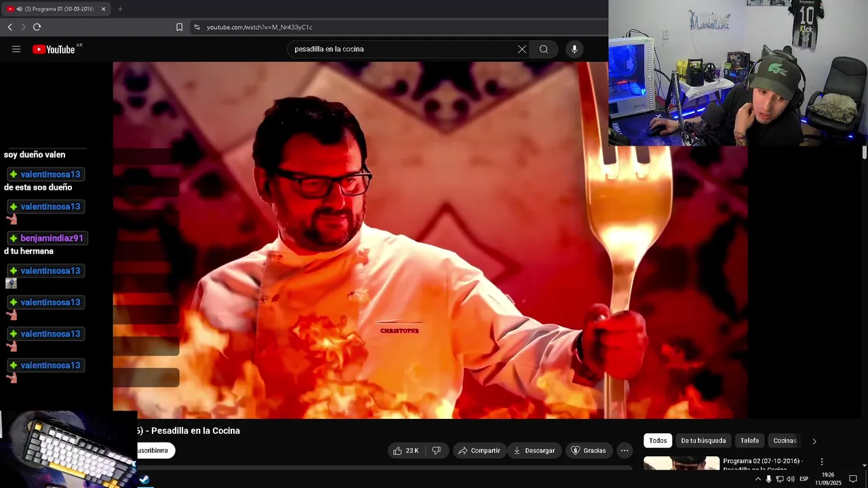Open network settings from tray
This screenshot has width=868, height=488.
[x=779, y=479]
